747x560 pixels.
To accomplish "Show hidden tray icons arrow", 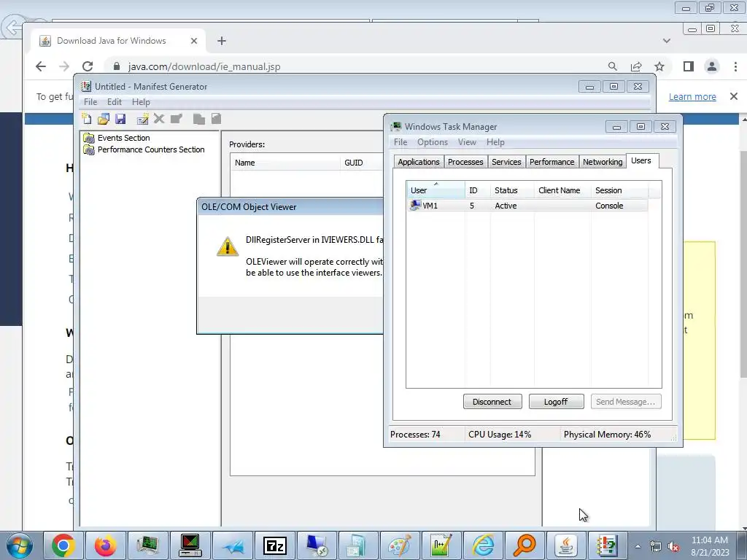I will pos(638,546).
